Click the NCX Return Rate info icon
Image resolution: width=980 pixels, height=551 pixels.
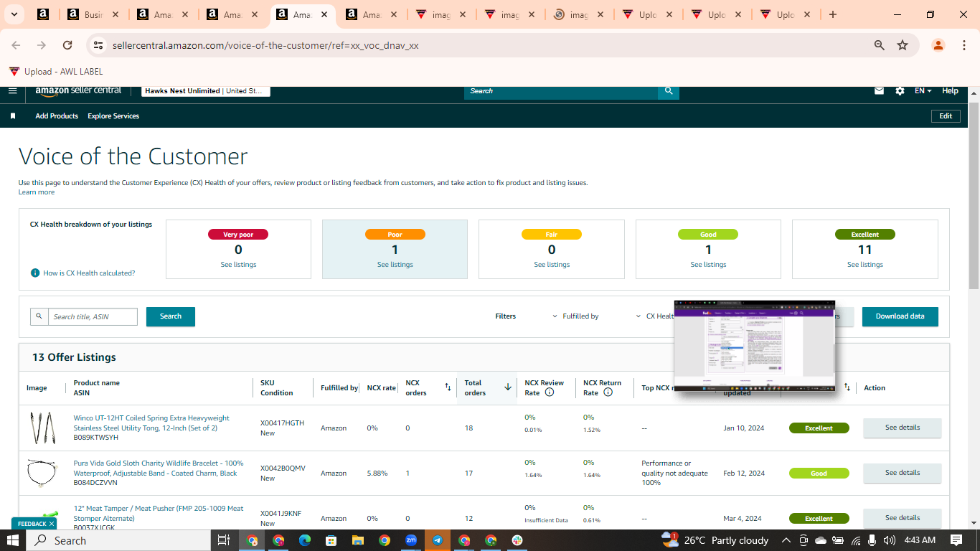coord(608,392)
